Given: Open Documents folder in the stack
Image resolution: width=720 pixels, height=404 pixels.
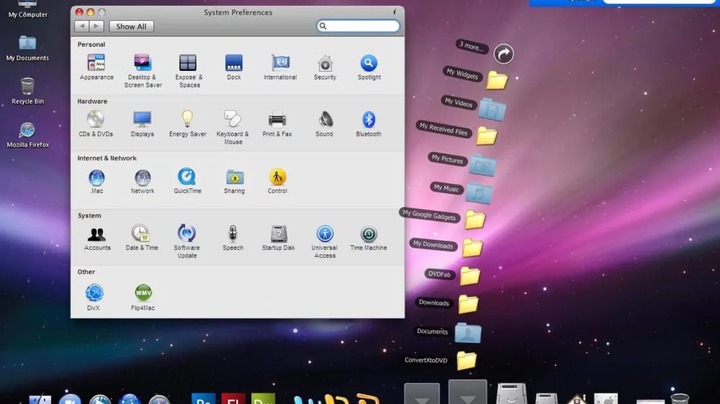Looking at the screenshot, I should pyautogui.click(x=468, y=333).
